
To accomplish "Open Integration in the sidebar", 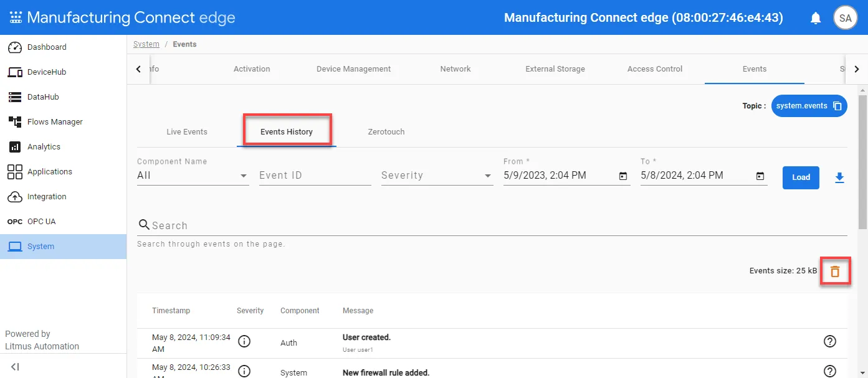I will pyautogui.click(x=63, y=197).
